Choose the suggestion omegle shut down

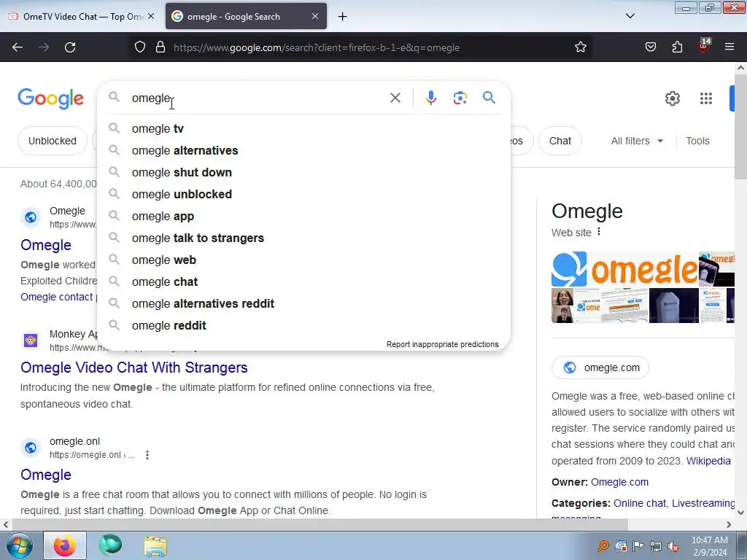click(x=303, y=172)
